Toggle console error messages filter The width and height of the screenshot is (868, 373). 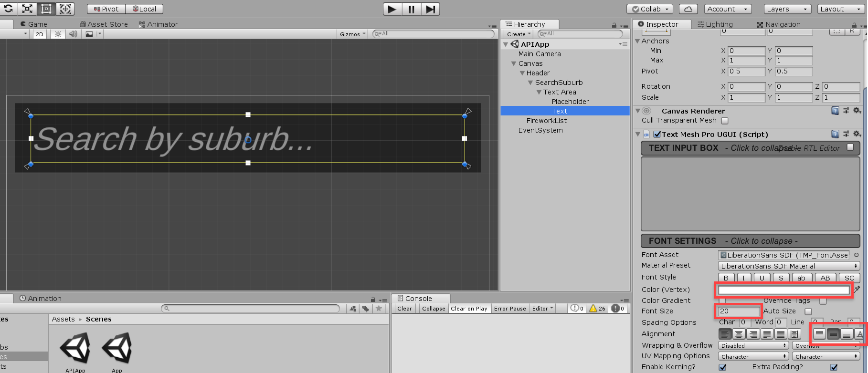point(618,309)
